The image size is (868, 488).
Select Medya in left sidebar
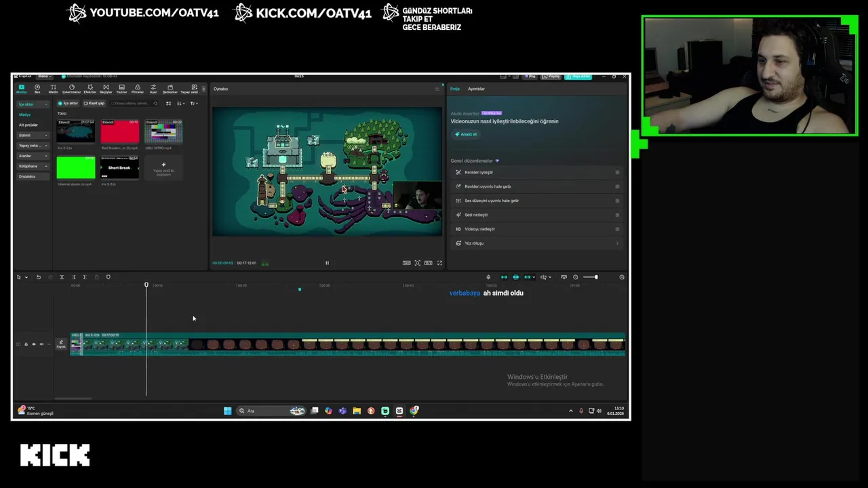tap(25, 115)
